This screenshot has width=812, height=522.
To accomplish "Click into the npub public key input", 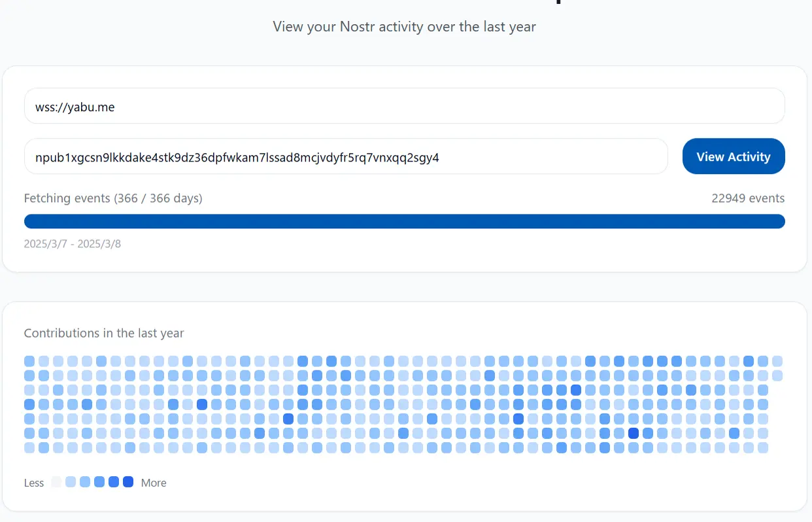I will (346, 156).
